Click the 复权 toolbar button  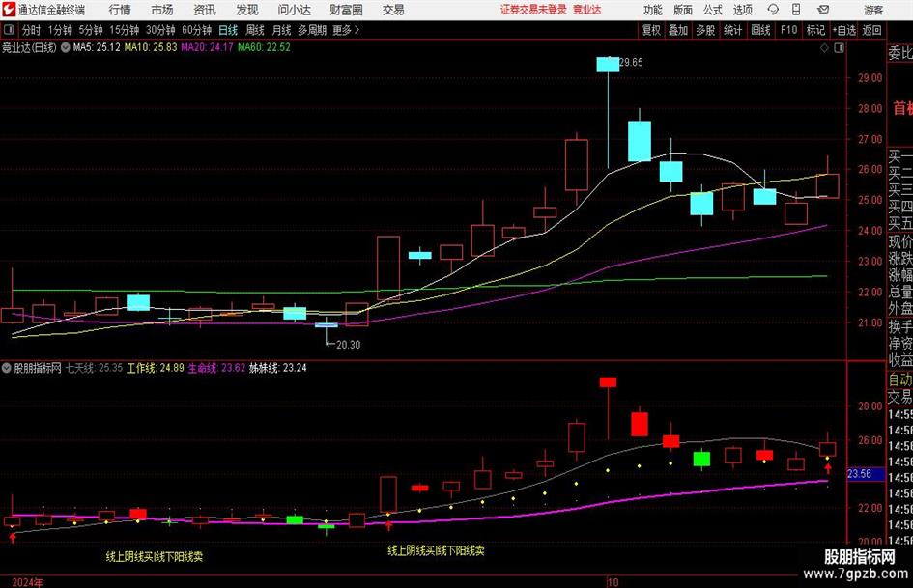[651, 30]
